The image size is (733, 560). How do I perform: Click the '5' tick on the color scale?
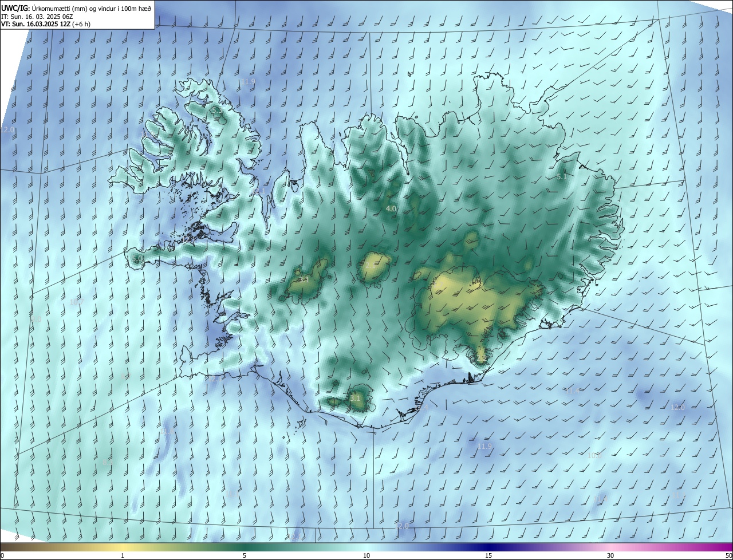tap(245, 555)
